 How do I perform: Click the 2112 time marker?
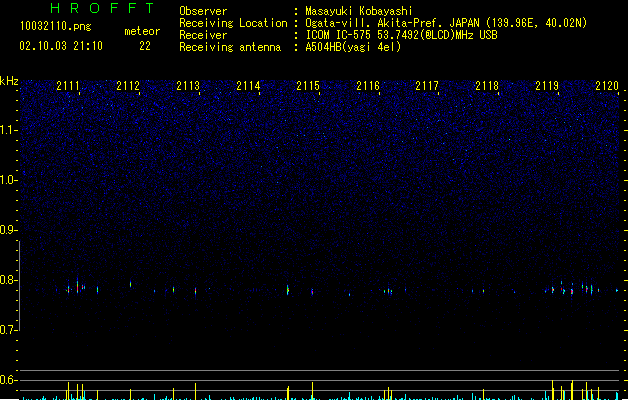[128, 86]
